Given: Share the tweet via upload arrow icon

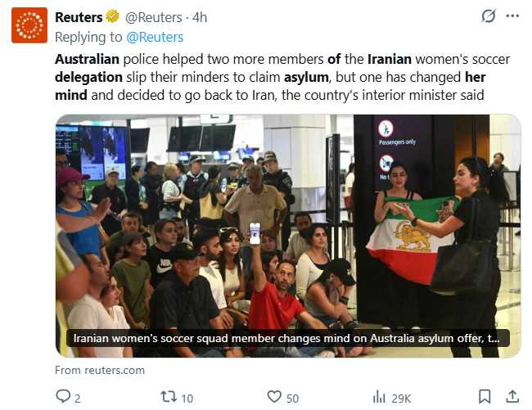Looking at the screenshot, I should click(512, 396).
